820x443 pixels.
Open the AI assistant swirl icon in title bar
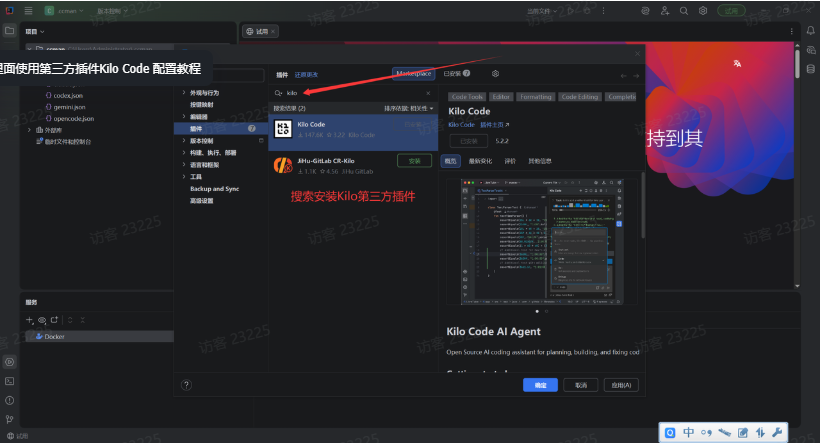(645, 10)
